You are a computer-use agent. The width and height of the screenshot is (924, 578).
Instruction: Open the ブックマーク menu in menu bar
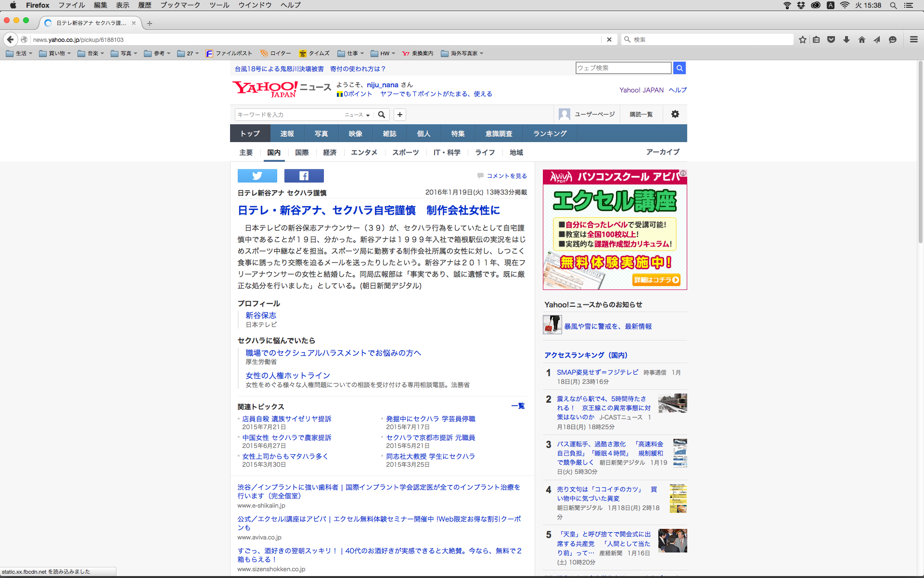(180, 5)
